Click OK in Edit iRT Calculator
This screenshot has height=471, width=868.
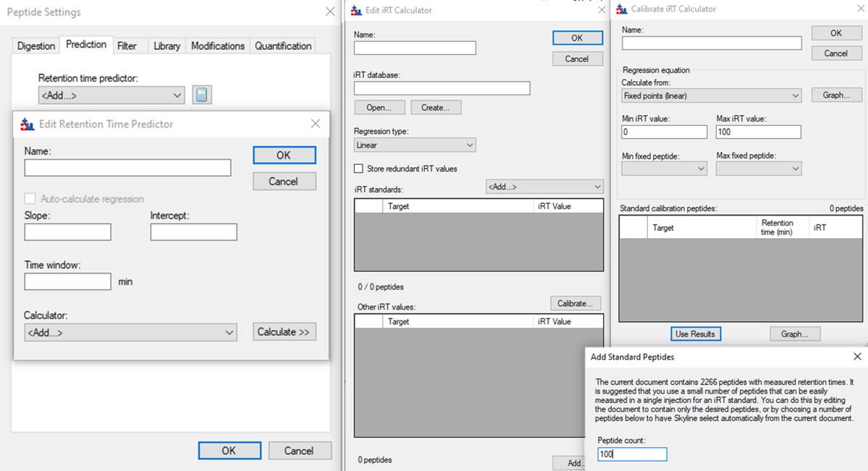pos(578,38)
